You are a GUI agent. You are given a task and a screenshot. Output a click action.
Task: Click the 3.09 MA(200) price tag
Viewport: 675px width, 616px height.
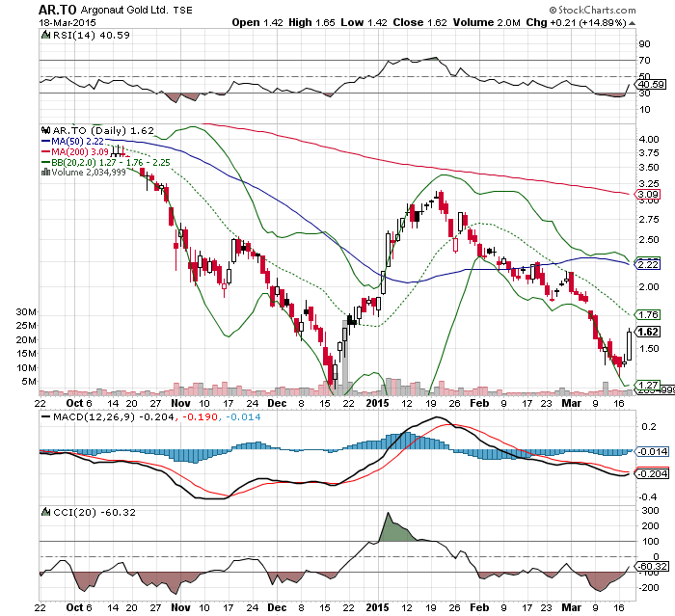pos(648,194)
